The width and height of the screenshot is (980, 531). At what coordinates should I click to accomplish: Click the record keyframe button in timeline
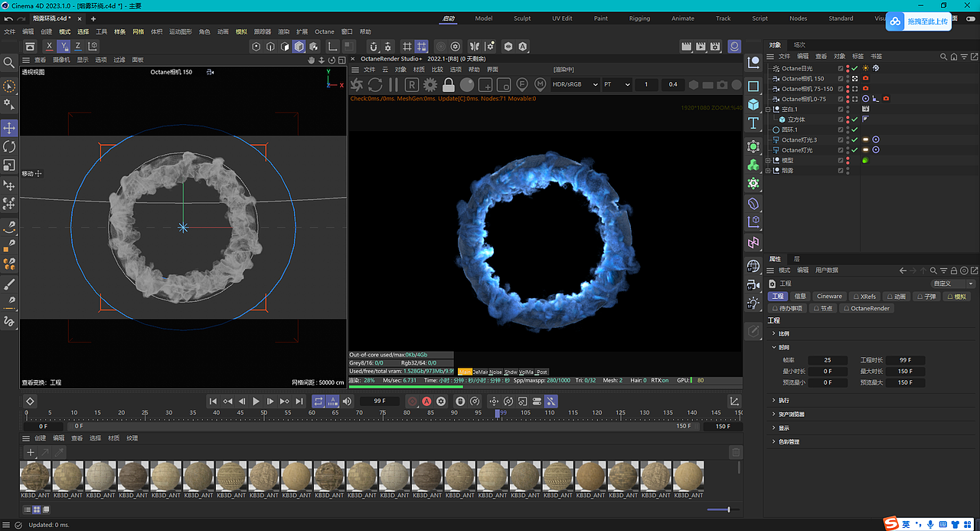pyautogui.click(x=412, y=401)
